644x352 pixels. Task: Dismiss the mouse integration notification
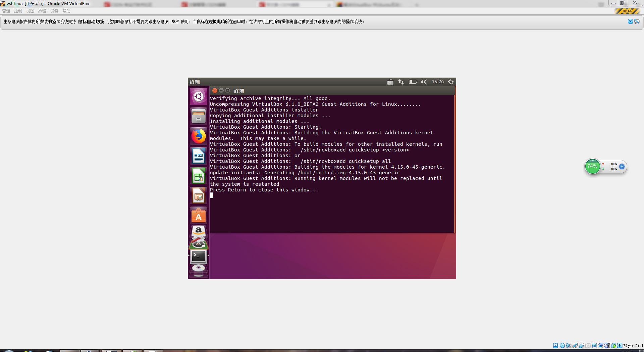coord(630,21)
